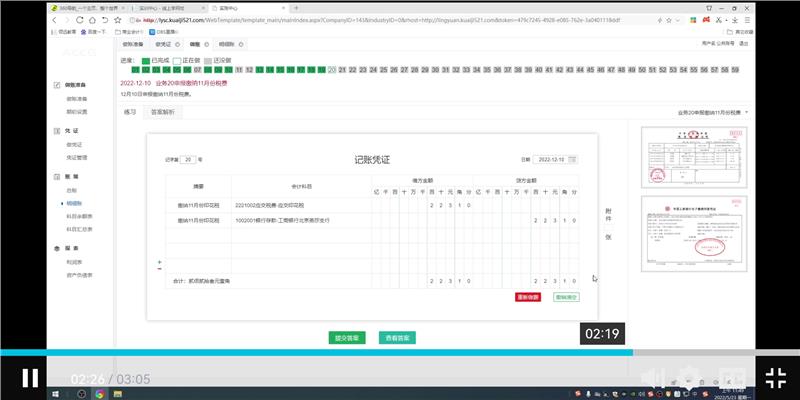This screenshot has height=400, width=800.
Task: Switch to the 答案解析 tab
Action: coord(161,112)
